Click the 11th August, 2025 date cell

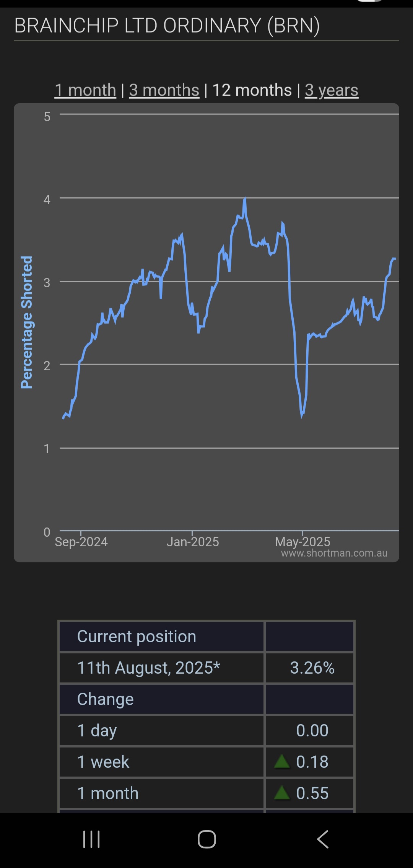(149, 668)
